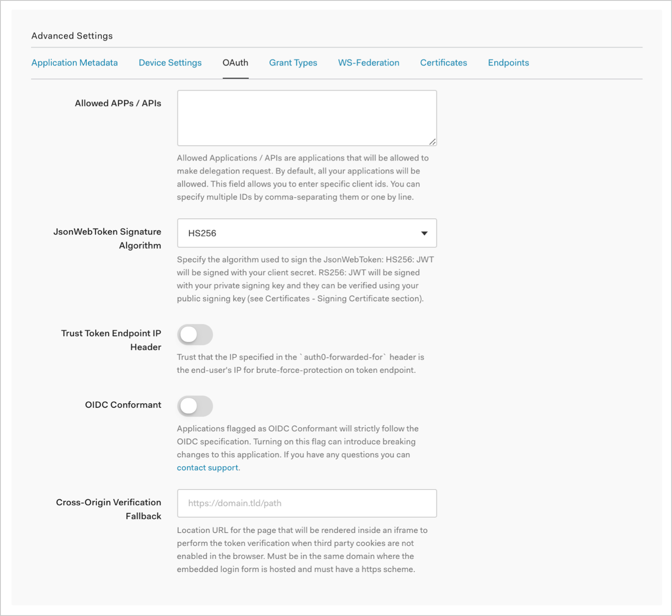The width and height of the screenshot is (672, 616).
Task: Click the Allowed APPs / APIs label
Action: coord(118,103)
